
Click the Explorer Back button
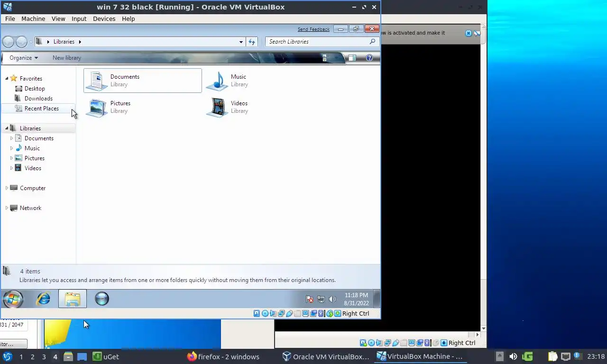(x=9, y=42)
